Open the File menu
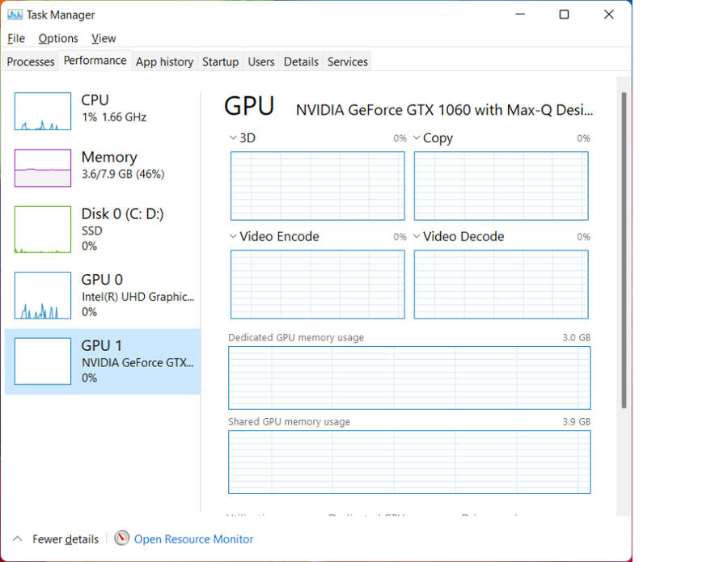This screenshot has height=562, width=728. [16, 38]
